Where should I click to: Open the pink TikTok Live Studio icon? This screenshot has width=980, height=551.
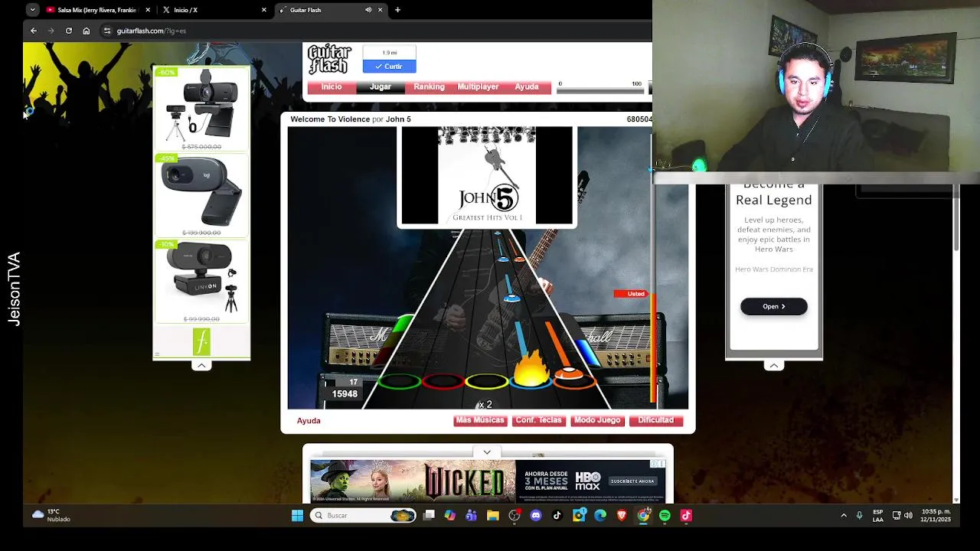[x=686, y=516]
